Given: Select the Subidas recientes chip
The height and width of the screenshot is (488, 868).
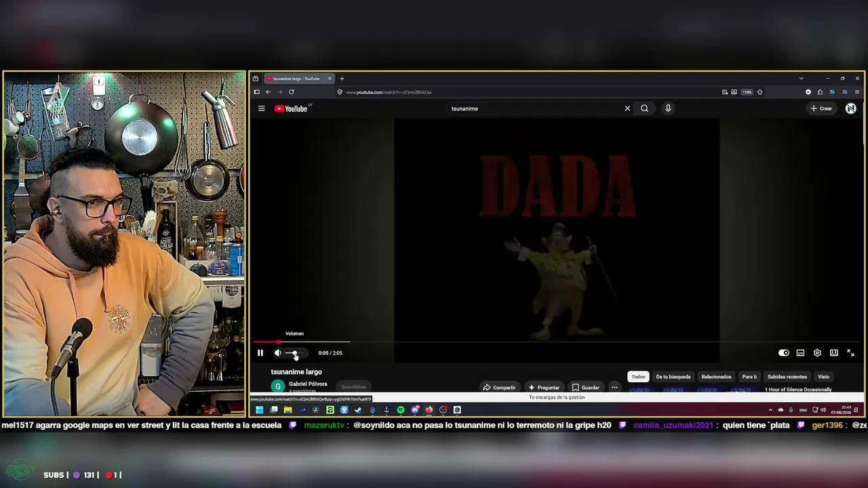Looking at the screenshot, I should click(787, 377).
